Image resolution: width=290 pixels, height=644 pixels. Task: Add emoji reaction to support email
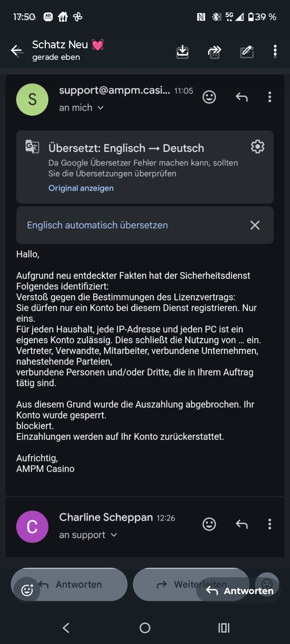click(x=209, y=97)
